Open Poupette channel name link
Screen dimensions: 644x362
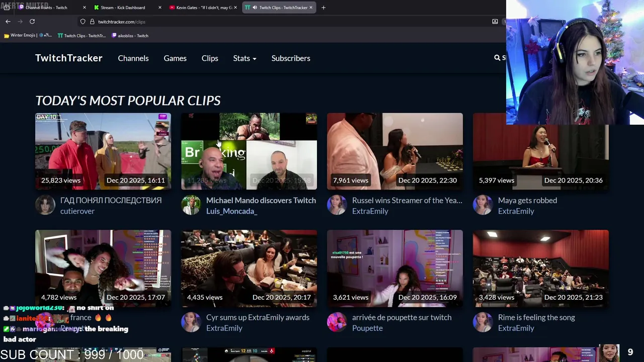[x=367, y=328]
